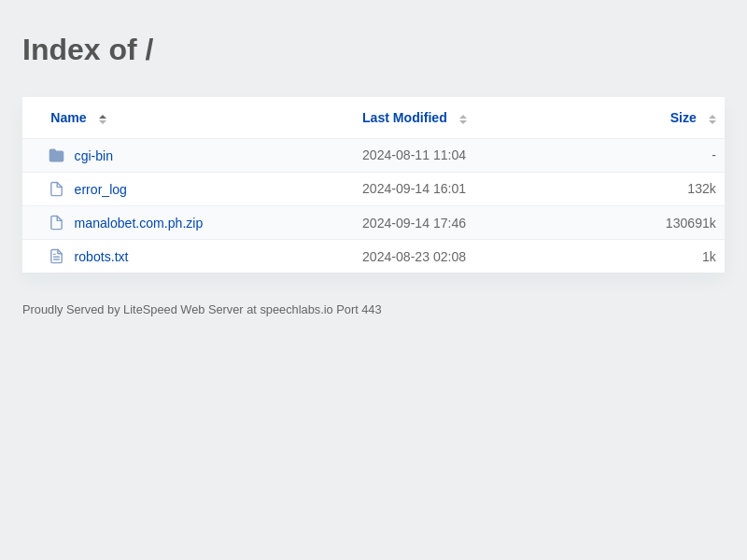Viewport: 747px width, 560px height.
Task: Click the cgi-bin folder icon
Action: point(56,156)
